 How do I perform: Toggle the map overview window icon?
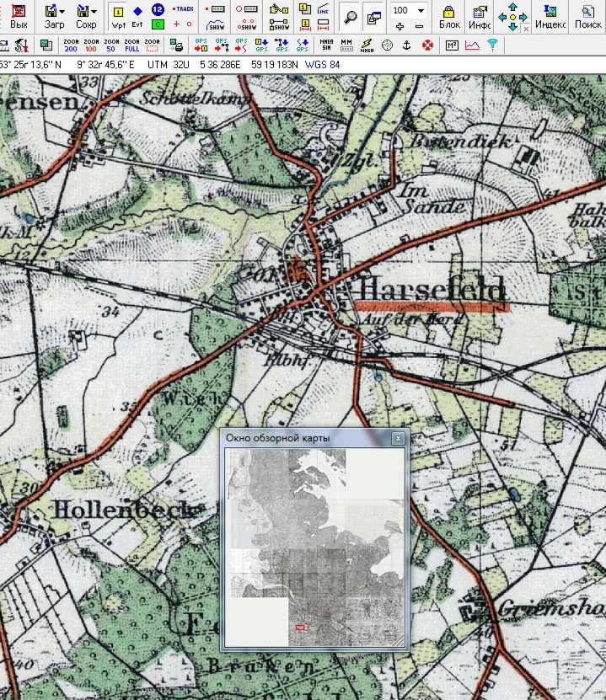coord(373,18)
